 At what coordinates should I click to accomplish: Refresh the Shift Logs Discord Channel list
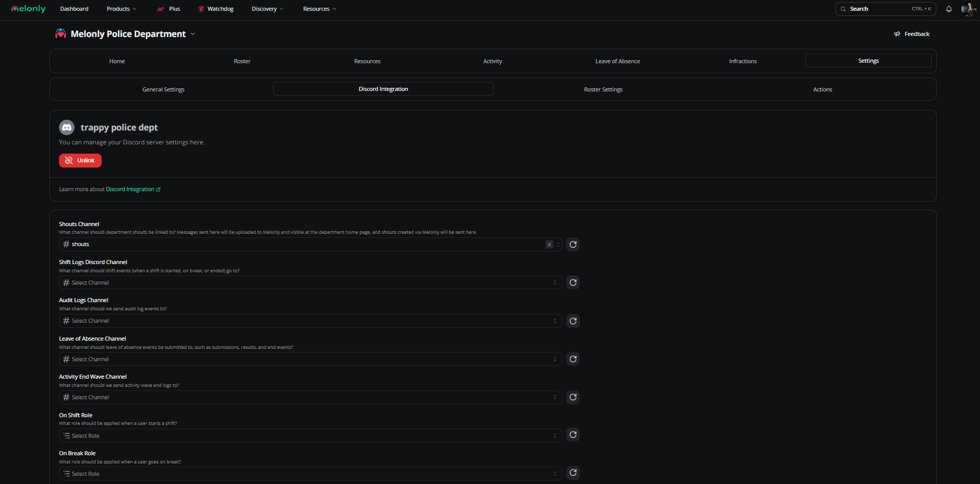(573, 283)
